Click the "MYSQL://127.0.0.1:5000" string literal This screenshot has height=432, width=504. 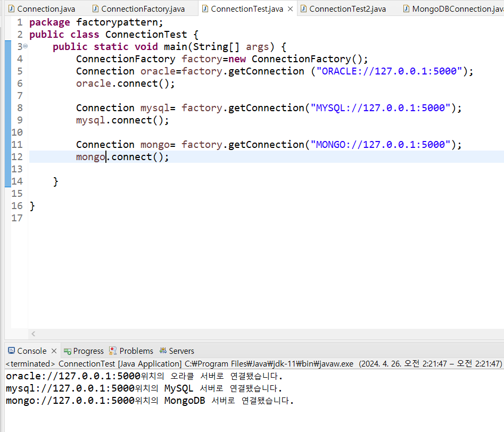coord(381,107)
